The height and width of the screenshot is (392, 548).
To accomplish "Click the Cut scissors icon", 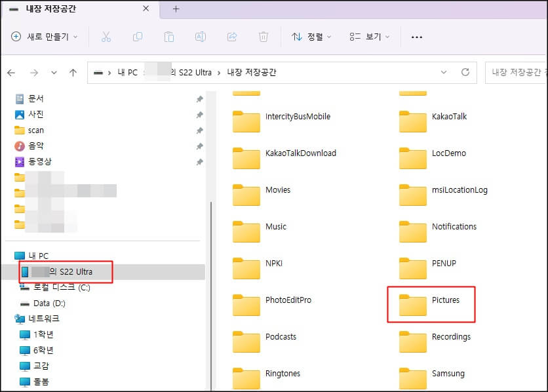I will [x=106, y=37].
